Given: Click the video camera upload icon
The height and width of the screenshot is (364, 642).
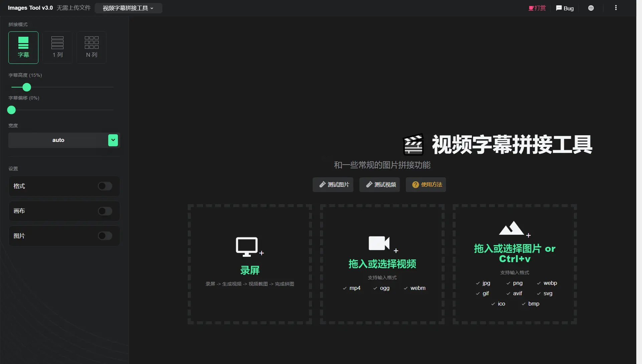Looking at the screenshot, I should click(x=379, y=243).
